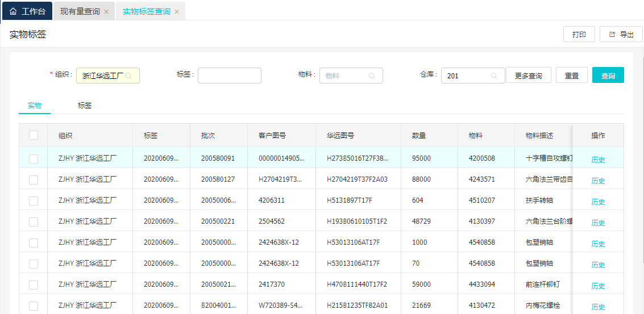Open 历史 for material 4433094

598,286
